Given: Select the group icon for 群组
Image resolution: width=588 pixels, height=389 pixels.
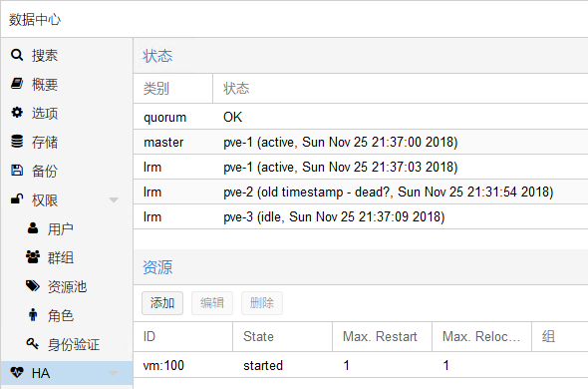Looking at the screenshot, I should (x=33, y=256).
